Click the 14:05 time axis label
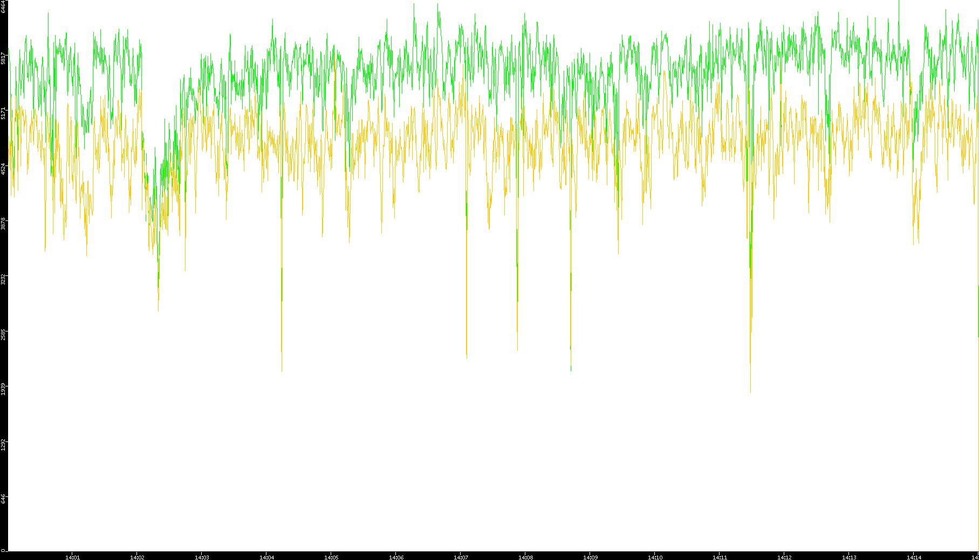 pyautogui.click(x=331, y=557)
